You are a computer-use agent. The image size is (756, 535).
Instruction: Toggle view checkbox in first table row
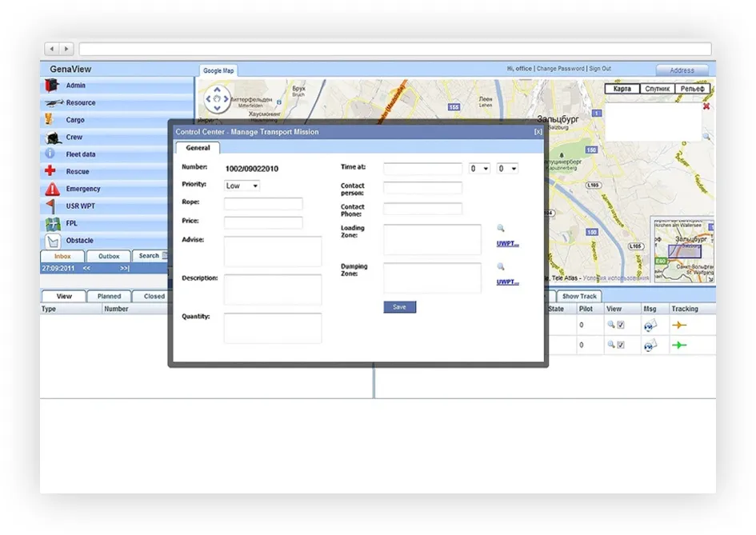click(621, 325)
